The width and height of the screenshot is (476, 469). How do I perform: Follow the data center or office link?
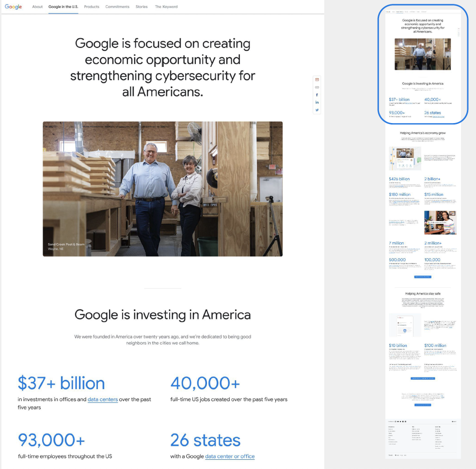pos(230,456)
